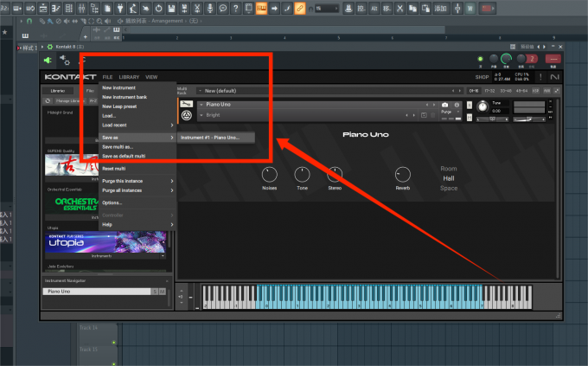Click the green Kontakt 8 plugin gear icon
588x366 pixels.
50,47
